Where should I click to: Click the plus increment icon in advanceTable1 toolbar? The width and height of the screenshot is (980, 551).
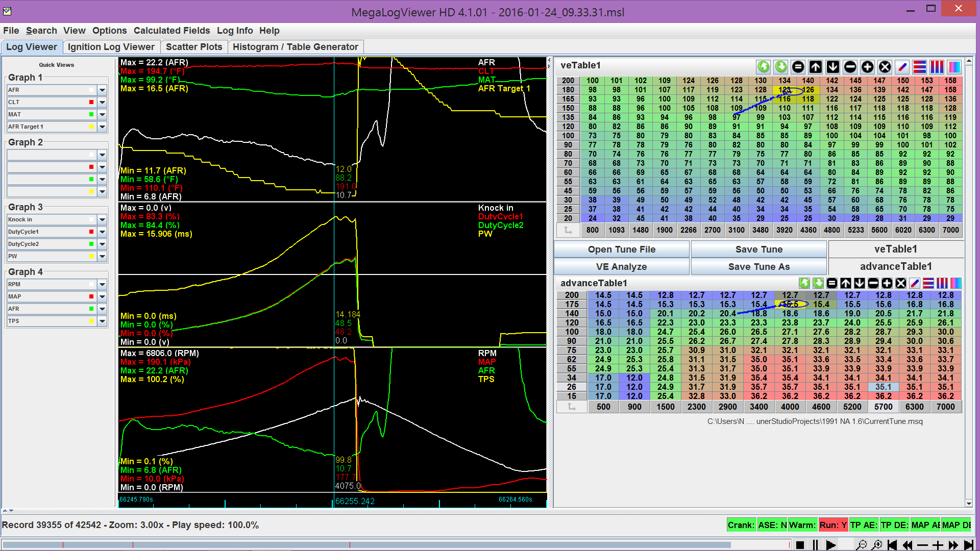click(887, 283)
